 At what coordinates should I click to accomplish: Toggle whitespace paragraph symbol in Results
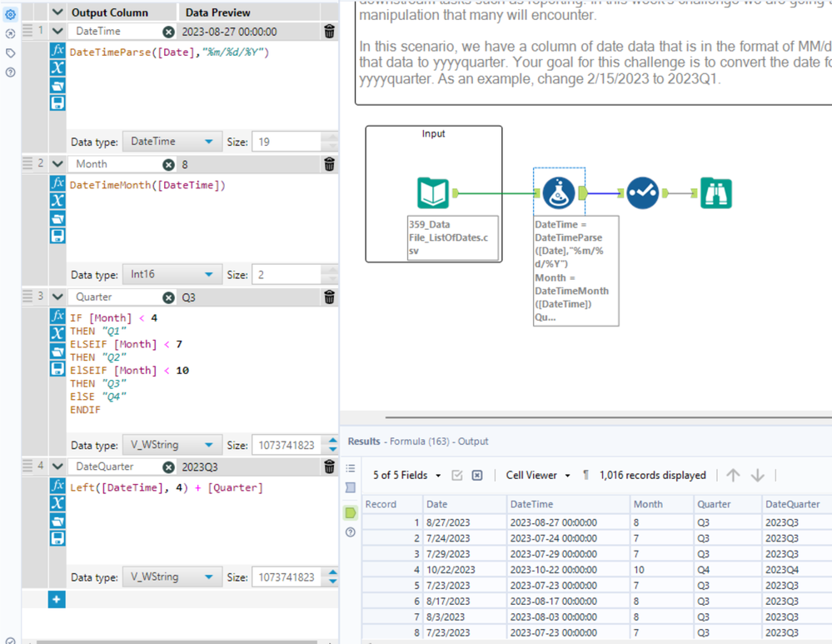pyautogui.click(x=585, y=475)
